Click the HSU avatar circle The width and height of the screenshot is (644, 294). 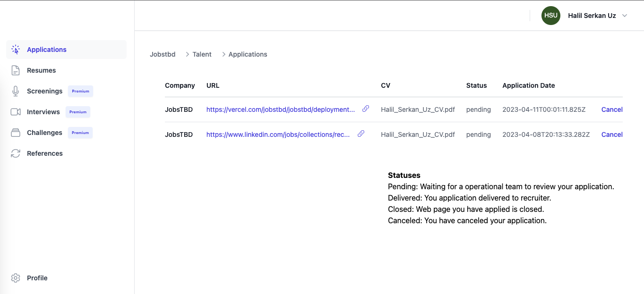551,16
